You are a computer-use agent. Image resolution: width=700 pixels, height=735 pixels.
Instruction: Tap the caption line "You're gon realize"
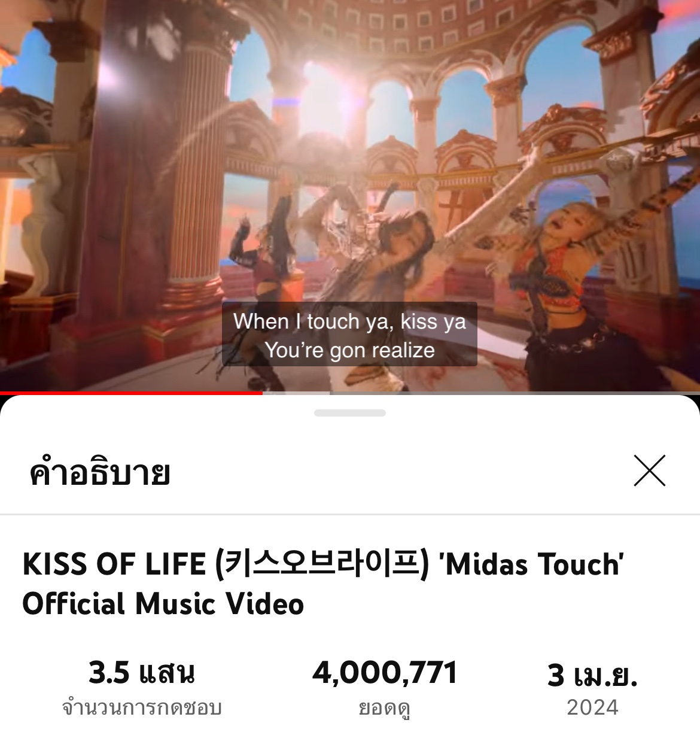coord(349,350)
